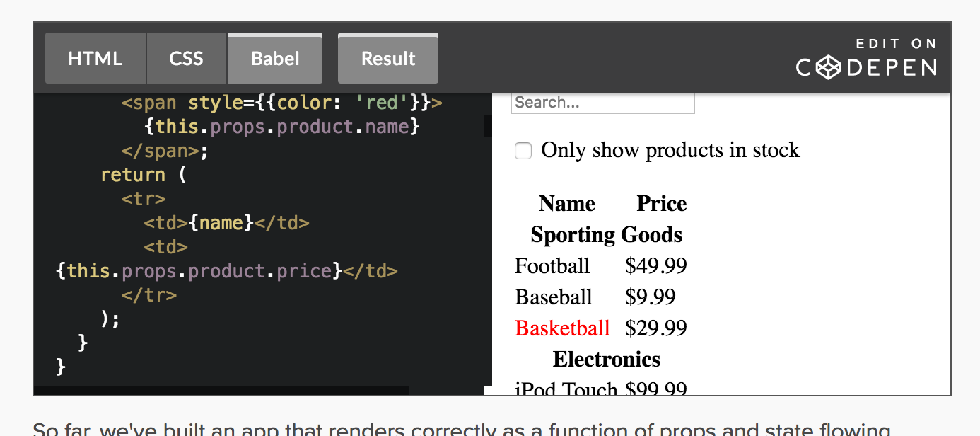Select the Babel tab
The image size is (980, 436).
coord(275,58)
